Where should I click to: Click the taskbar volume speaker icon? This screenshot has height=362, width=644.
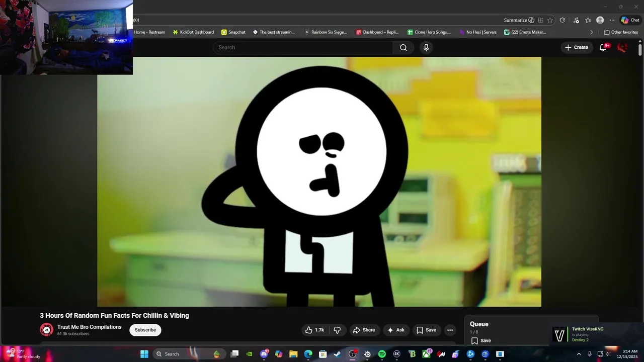pyautogui.click(x=608, y=354)
